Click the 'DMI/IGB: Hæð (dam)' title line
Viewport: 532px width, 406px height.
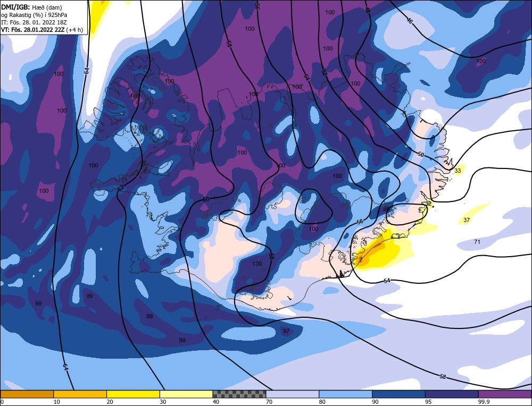31,7
